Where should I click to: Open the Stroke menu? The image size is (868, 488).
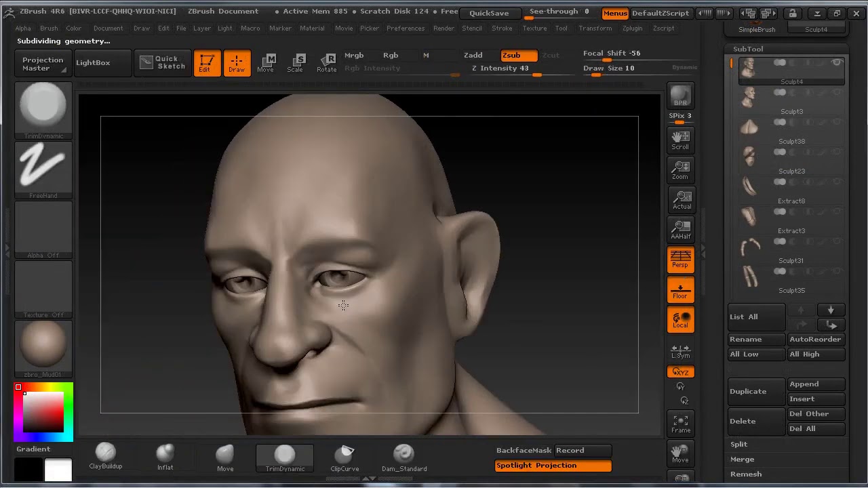[x=502, y=28]
